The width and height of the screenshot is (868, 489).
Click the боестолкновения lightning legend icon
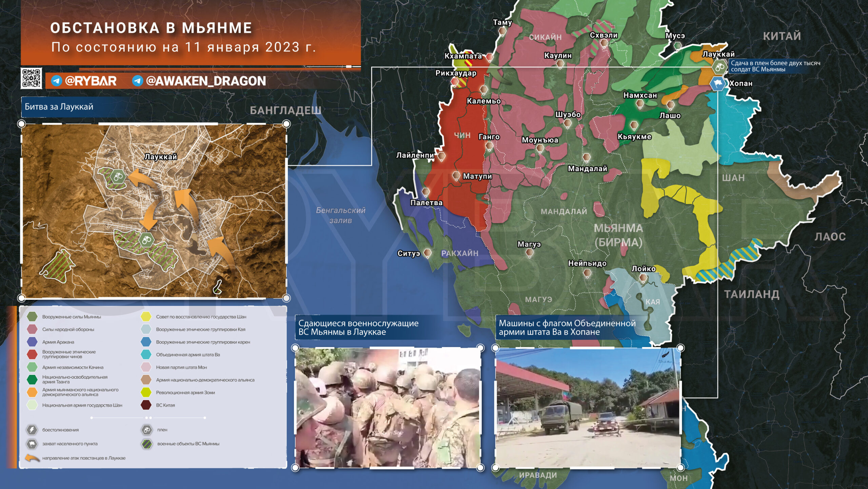pyautogui.click(x=32, y=430)
